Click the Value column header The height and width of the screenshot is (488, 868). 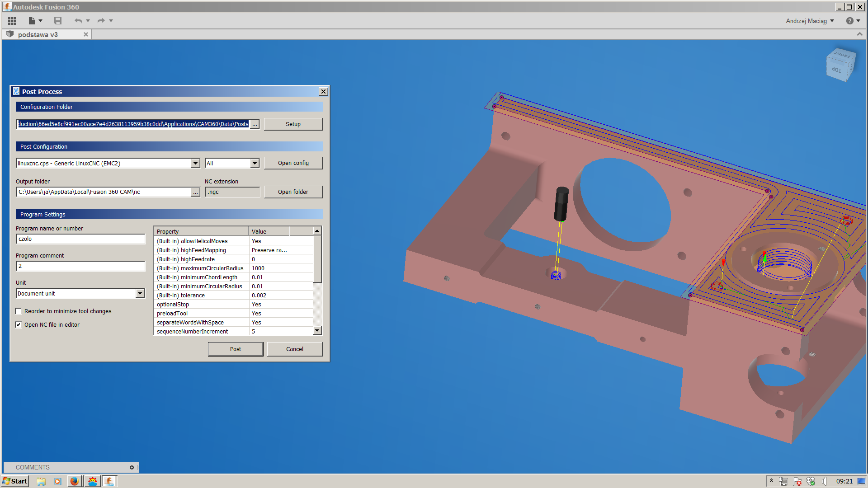click(269, 231)
